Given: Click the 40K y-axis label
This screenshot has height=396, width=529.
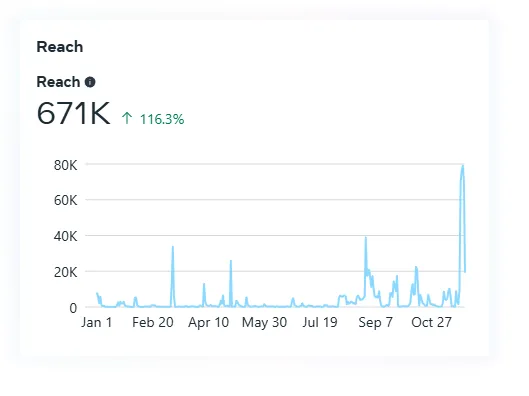Looking at the screenshot, I should (x=65, y=236).
